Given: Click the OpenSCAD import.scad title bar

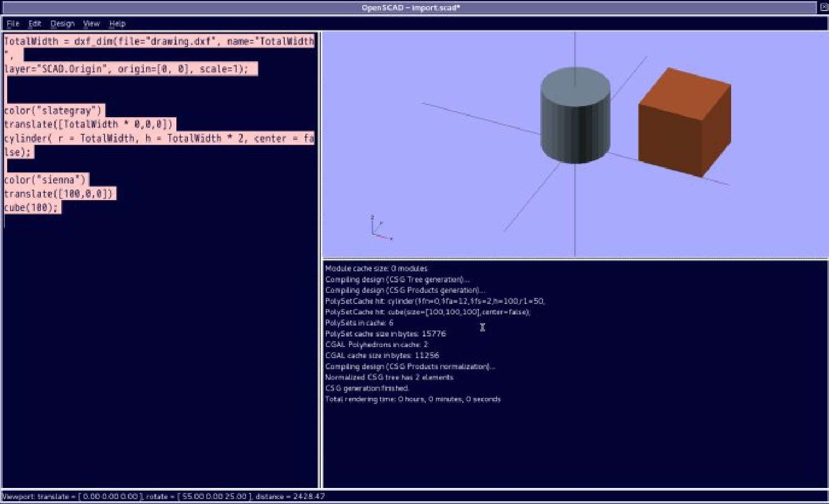Looking at the screenshot, I should tap(410, 8).
